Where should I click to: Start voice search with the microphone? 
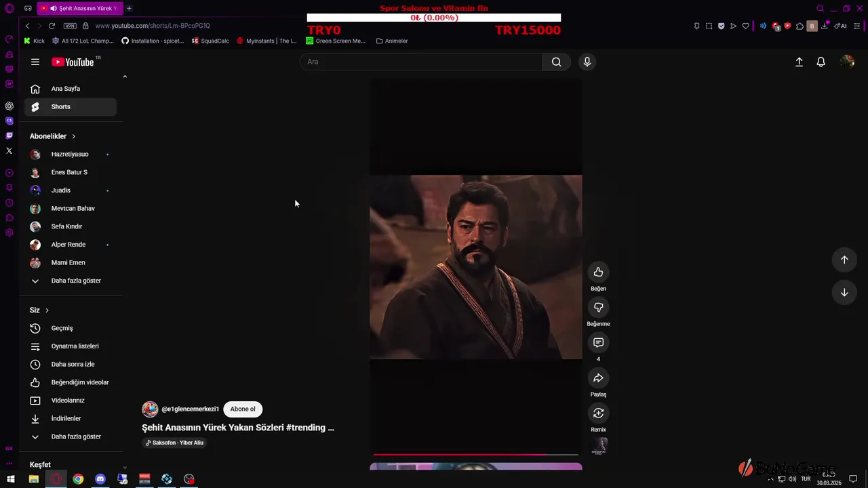click(x=587, y=62)
